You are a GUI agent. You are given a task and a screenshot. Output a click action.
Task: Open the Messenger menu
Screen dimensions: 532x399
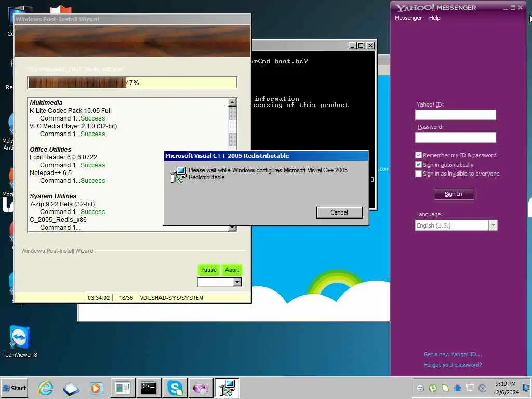click(x=408, y=18)
